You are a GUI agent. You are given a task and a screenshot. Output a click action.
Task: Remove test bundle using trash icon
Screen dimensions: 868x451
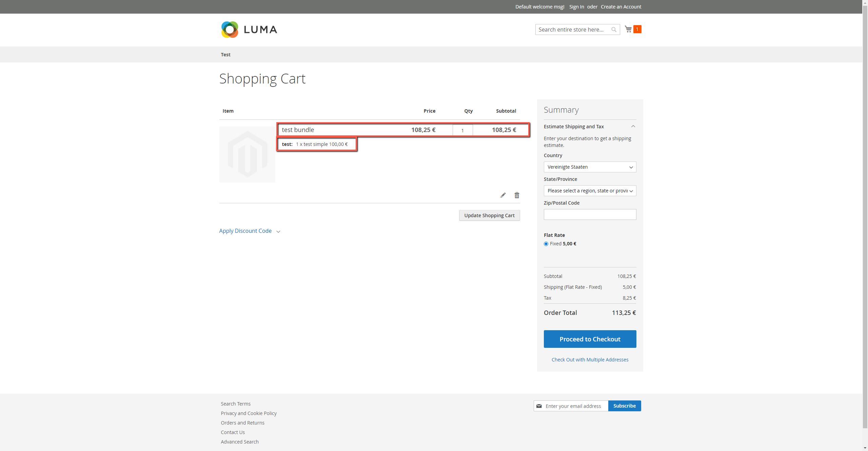click(516, 195)
